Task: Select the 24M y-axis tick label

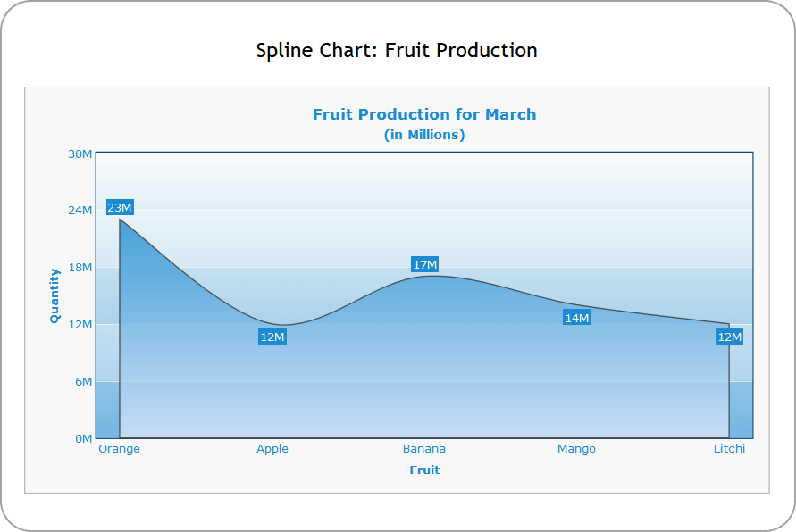Action: click(x=80, y=211)
